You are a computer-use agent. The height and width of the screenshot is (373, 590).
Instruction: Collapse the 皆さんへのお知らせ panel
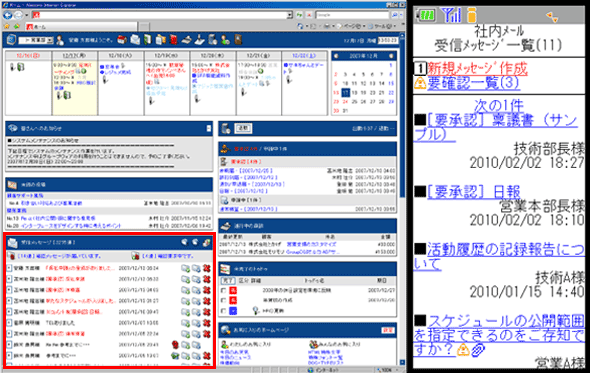coord(209,128)
